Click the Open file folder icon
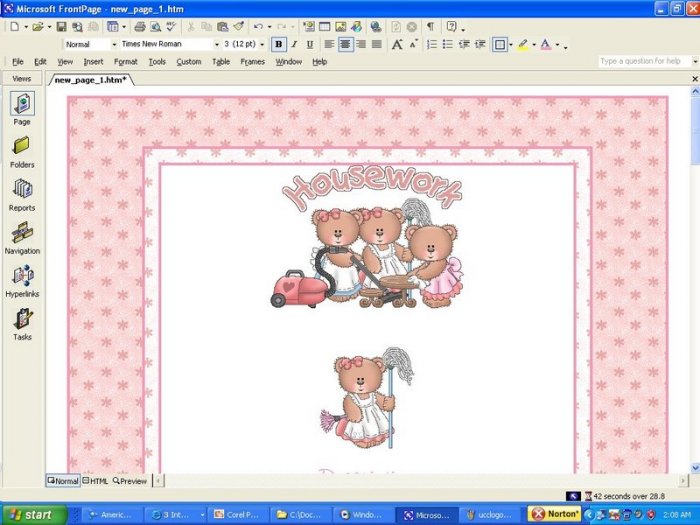Screen dimensions: 700x525 38,27
